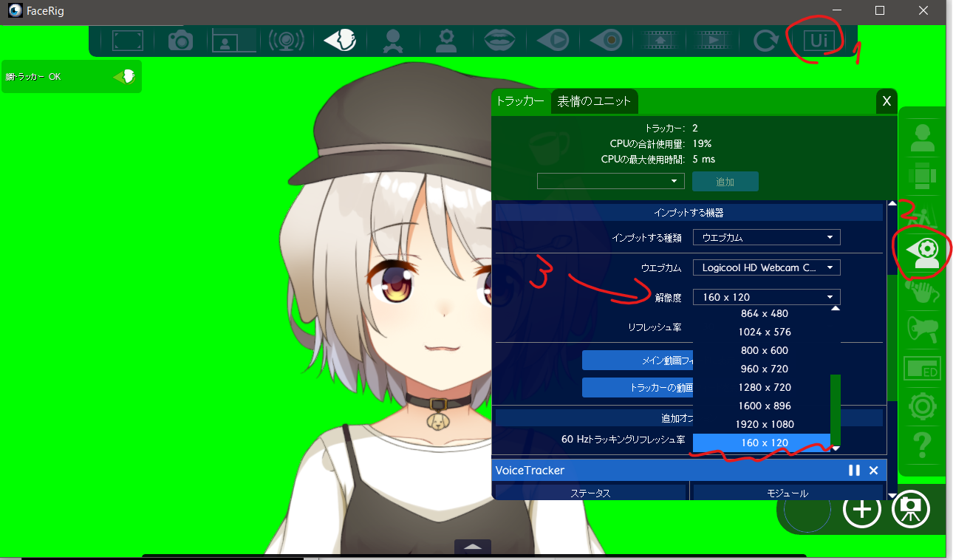Close the VoiceTracker panel
The image size is (953, 560).
(x=873, y=471)
